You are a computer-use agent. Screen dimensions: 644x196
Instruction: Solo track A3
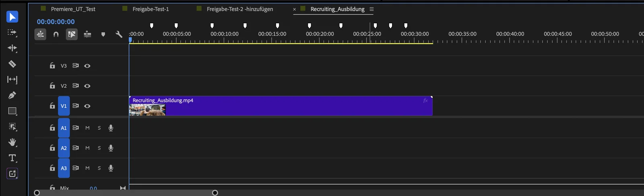click(x=99, y=168)
